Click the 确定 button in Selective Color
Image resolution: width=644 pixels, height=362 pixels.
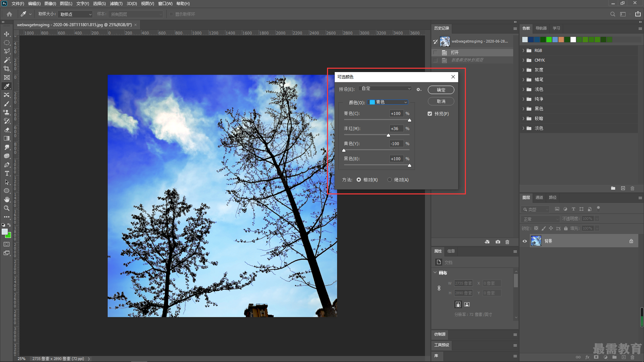[441, 90]
